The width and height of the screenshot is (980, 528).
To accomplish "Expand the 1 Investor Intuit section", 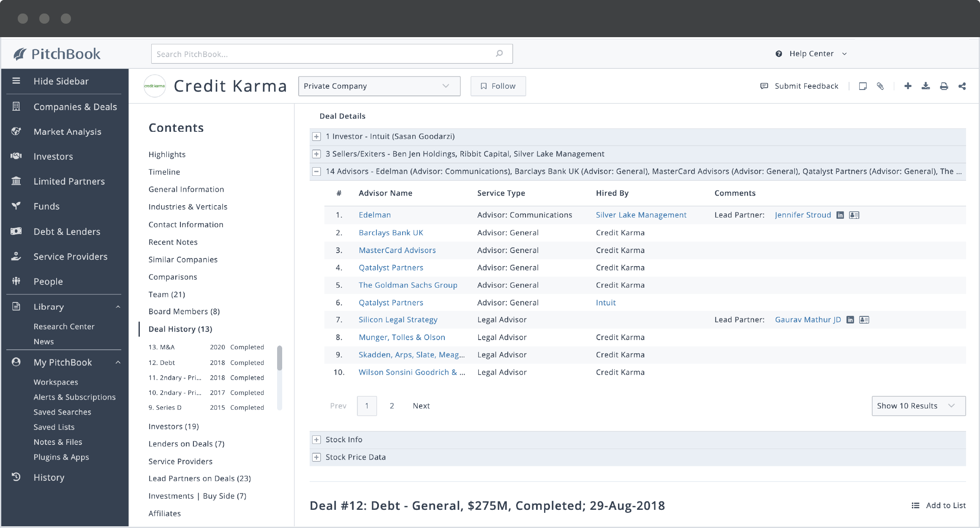I will point(316,136).
